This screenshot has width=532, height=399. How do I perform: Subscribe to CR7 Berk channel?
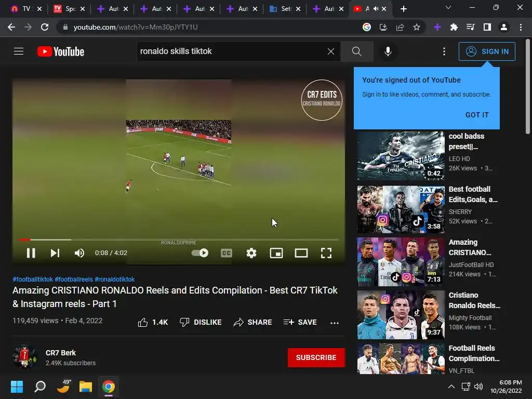coord(316,357)
